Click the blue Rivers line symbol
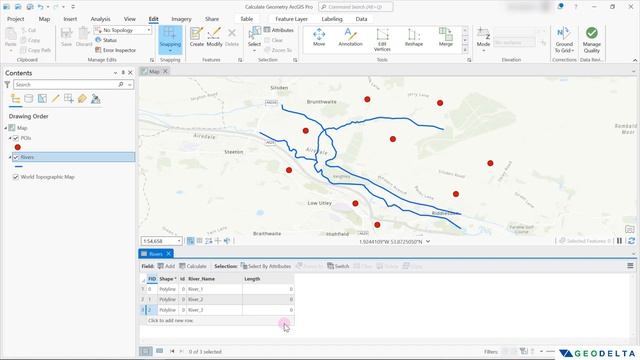 click(x=18, y=167)
